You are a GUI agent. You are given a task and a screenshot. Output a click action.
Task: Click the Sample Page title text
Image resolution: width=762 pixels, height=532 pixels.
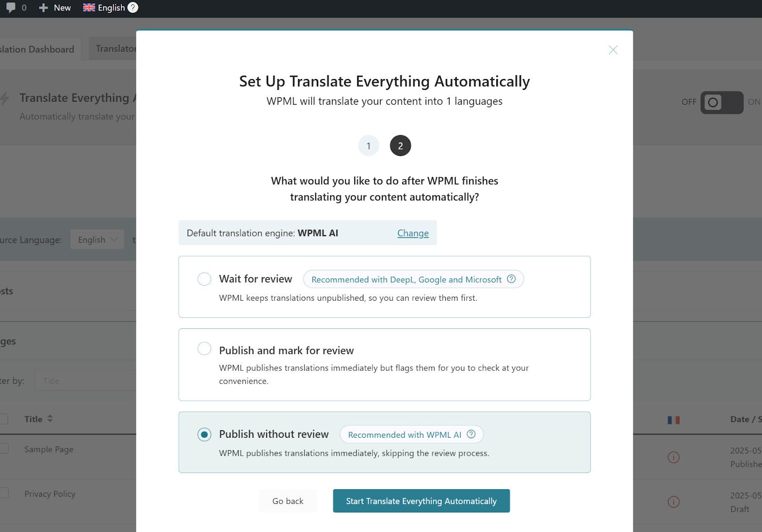coord(49,449)
